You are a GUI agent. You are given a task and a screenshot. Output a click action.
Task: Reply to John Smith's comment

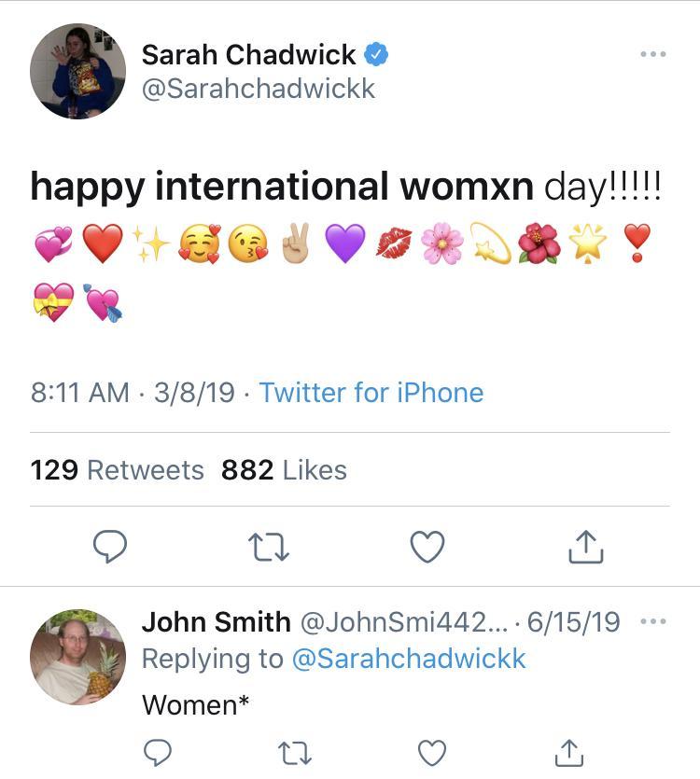click(x=158, y=752)
